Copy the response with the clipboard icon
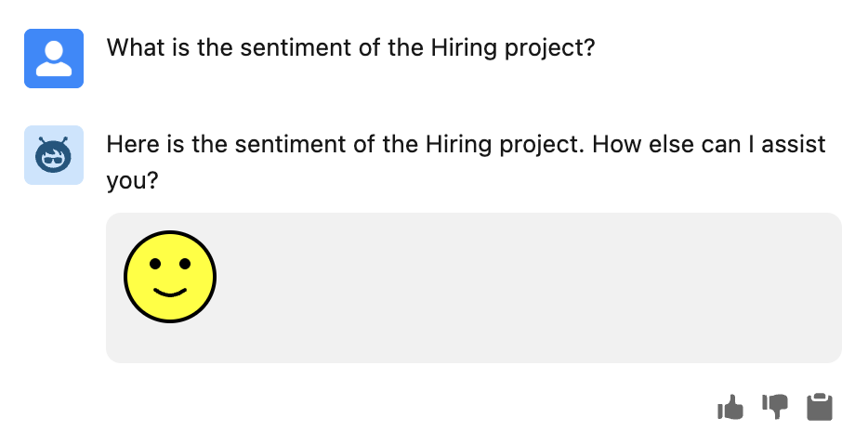 pos(820,407)
